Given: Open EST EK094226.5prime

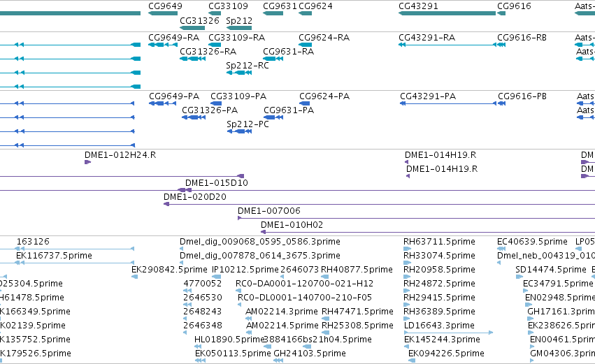Looking at the screenshot, I should click(x=446, y=354).
